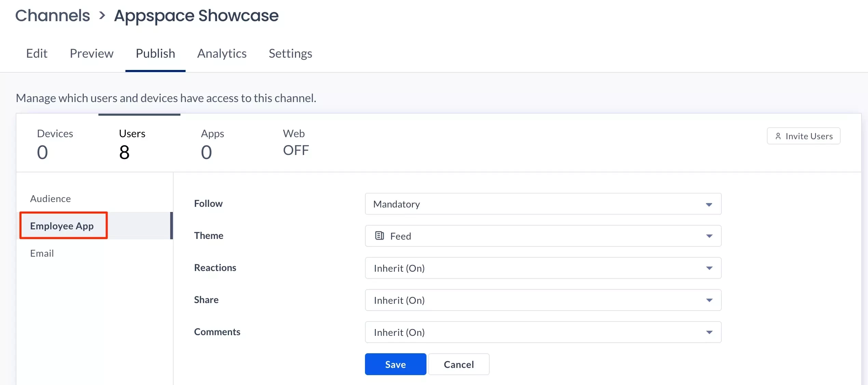Screen dimensions: 868x385
Task: Expand the Theme dropdown arrow
Action: coord(709,236)
